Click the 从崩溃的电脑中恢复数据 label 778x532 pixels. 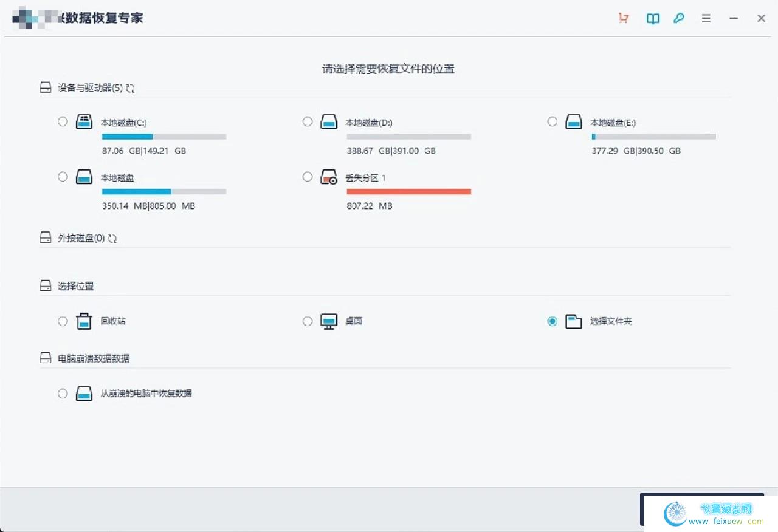point(146,394)
